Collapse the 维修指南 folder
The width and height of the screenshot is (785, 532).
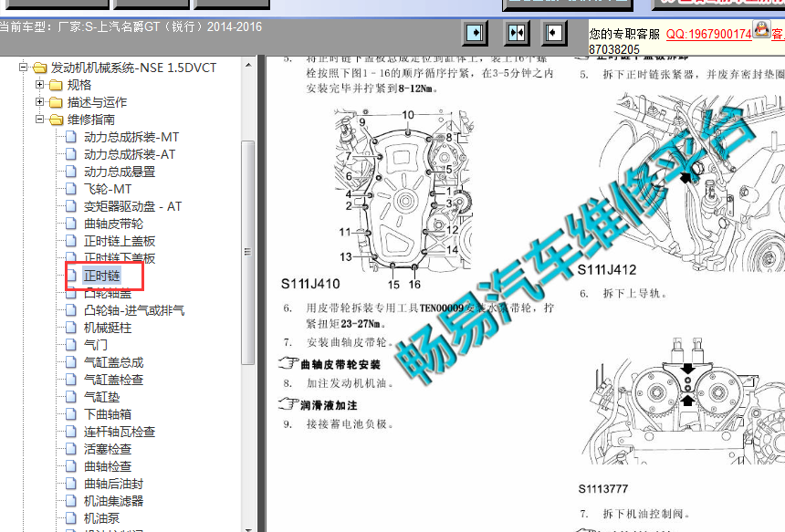(x=39, y=120)
